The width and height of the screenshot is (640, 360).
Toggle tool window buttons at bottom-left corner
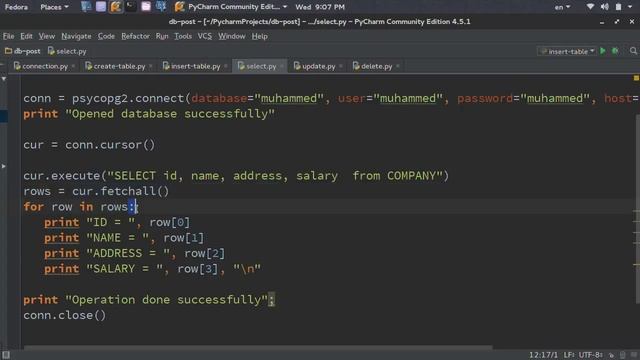click(x=6, y=355)
